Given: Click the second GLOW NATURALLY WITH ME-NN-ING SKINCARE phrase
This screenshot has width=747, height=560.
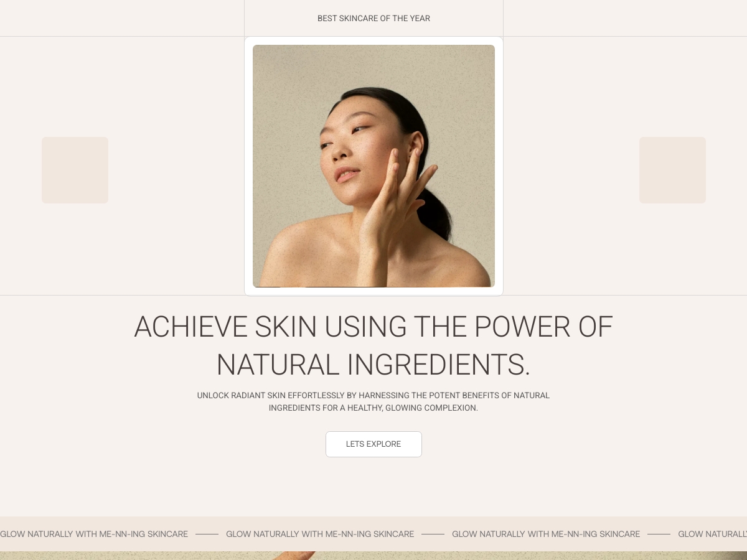Looking at the screenshot, I should (320, 534).
